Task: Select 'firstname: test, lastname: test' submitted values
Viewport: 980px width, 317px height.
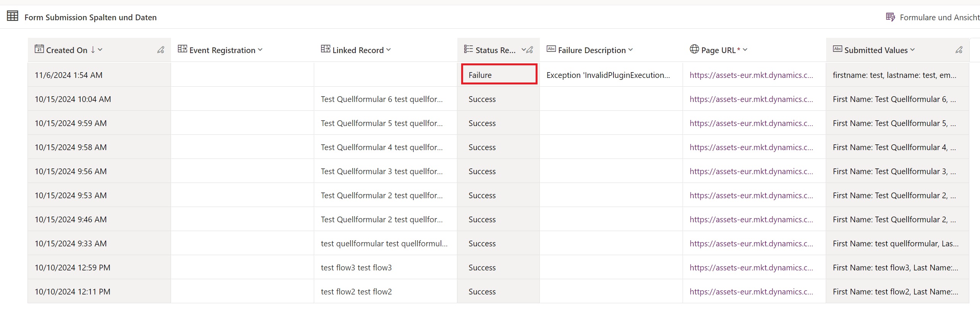Action: pos(898,74)
